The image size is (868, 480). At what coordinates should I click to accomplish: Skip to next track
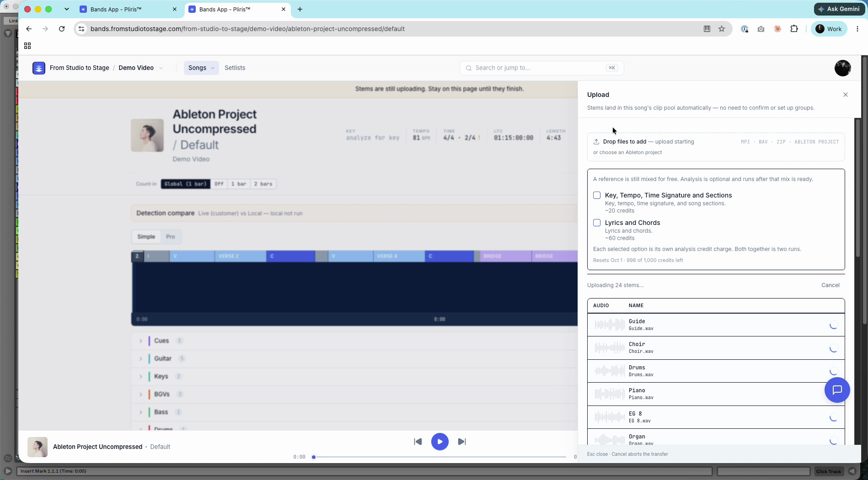462,442
